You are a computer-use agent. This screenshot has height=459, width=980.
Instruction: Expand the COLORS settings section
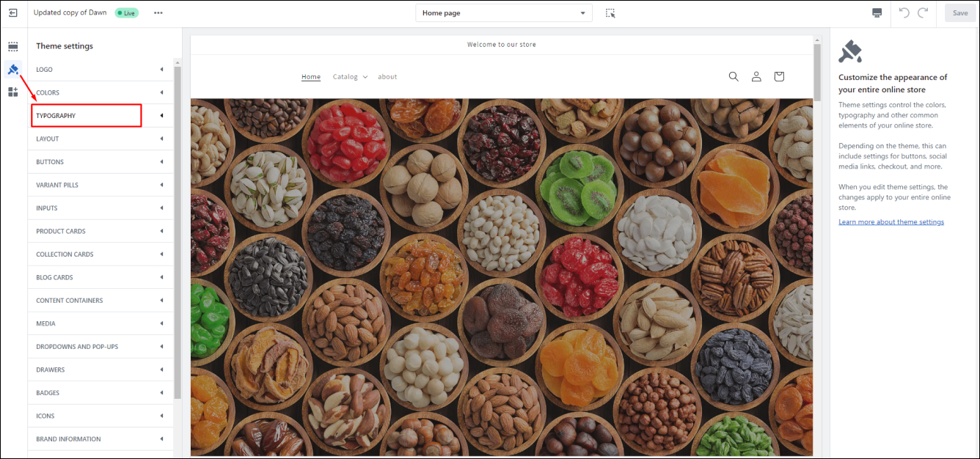[100, 92]
